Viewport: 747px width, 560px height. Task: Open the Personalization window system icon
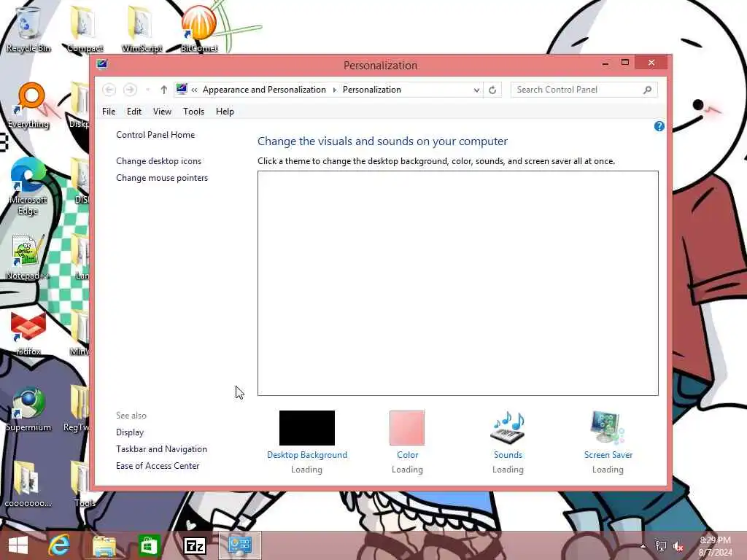pos(102,64)
